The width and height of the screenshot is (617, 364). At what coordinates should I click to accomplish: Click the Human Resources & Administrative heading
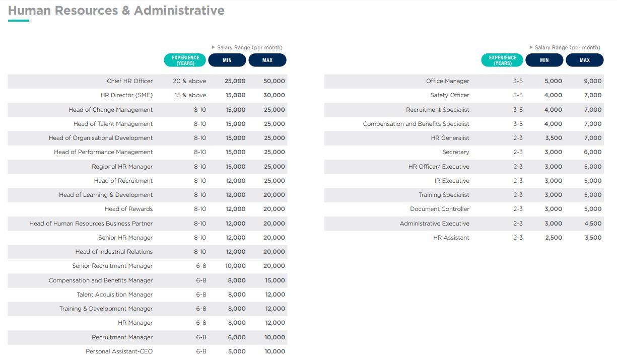pyautogui.click(x=116, y=11)
